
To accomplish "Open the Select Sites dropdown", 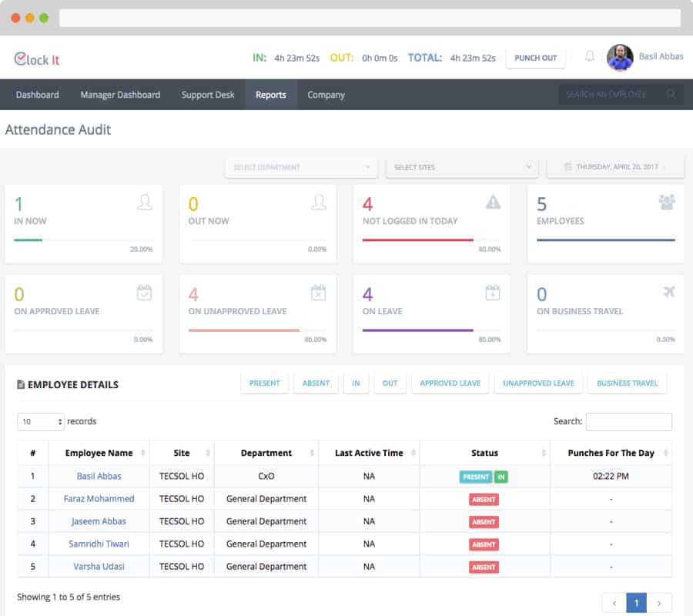I will tap(460, 166).
